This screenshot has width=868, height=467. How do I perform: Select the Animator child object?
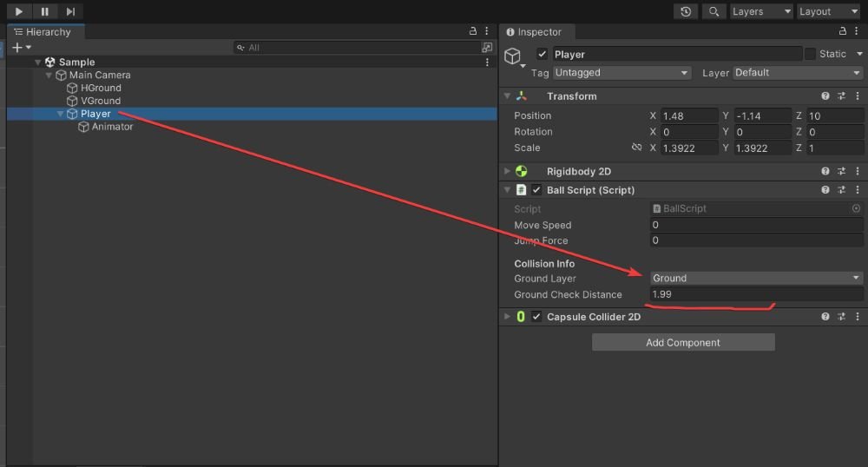pos(106,127)
